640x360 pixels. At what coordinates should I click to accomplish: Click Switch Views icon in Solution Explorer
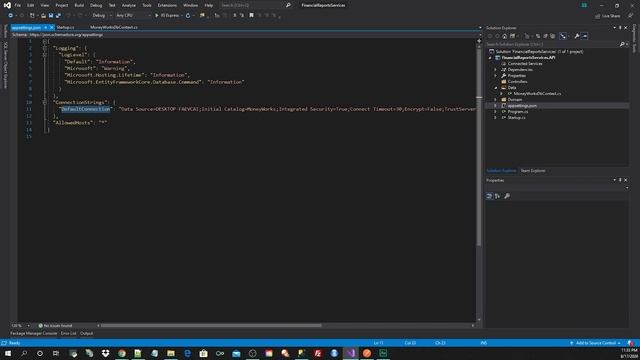(x=512, y=36)
